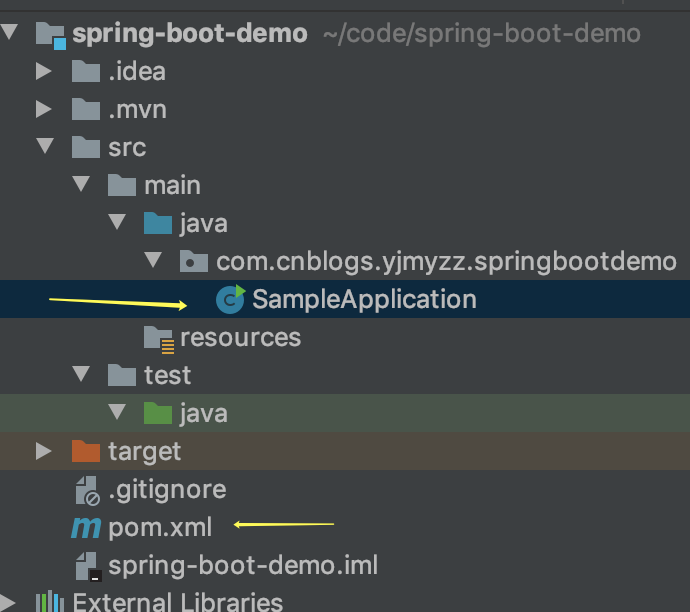The height and width of the screenshot is (612, 690).
Task: Select the External Libraries label
Action: [178, 602]
